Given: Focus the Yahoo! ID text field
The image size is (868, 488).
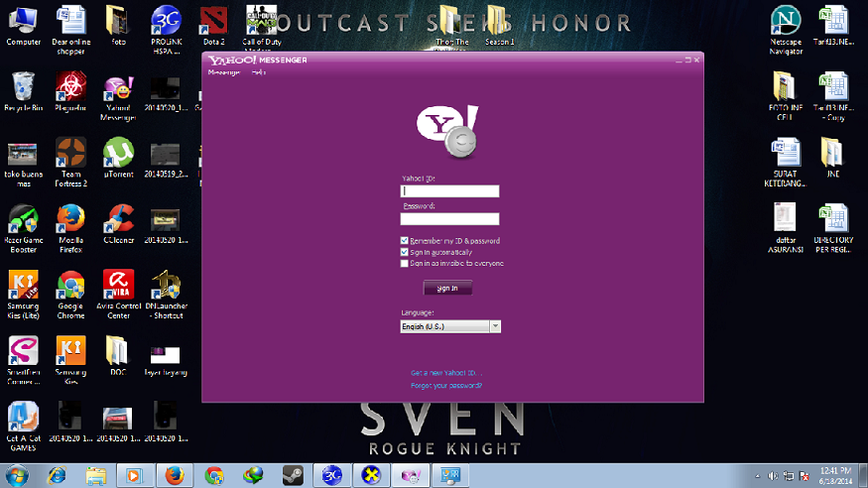Looking at the screenshot, I should coord(449,190).
